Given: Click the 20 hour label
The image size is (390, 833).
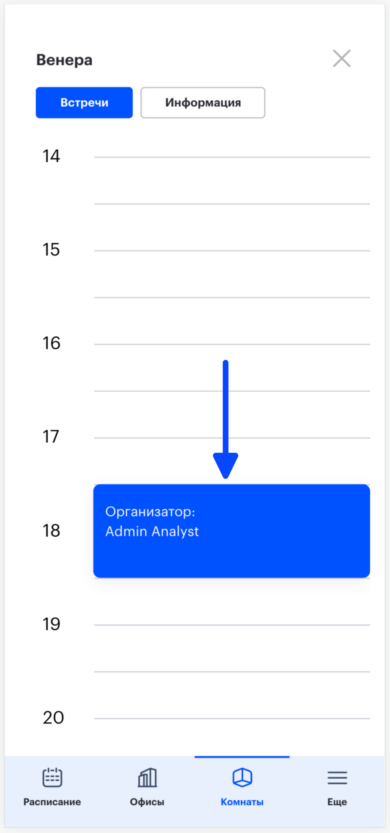Looking at the screenshot, I should coord(53,718).
